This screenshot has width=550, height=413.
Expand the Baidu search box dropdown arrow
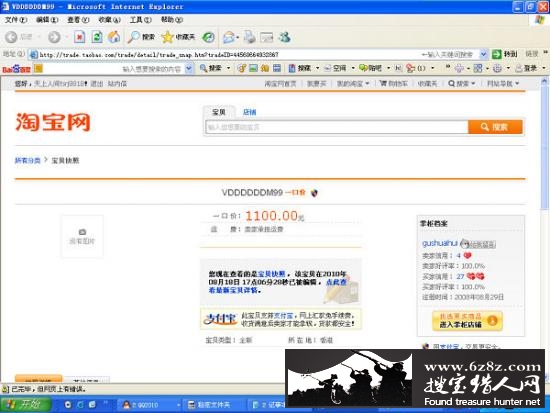(189, 68)
